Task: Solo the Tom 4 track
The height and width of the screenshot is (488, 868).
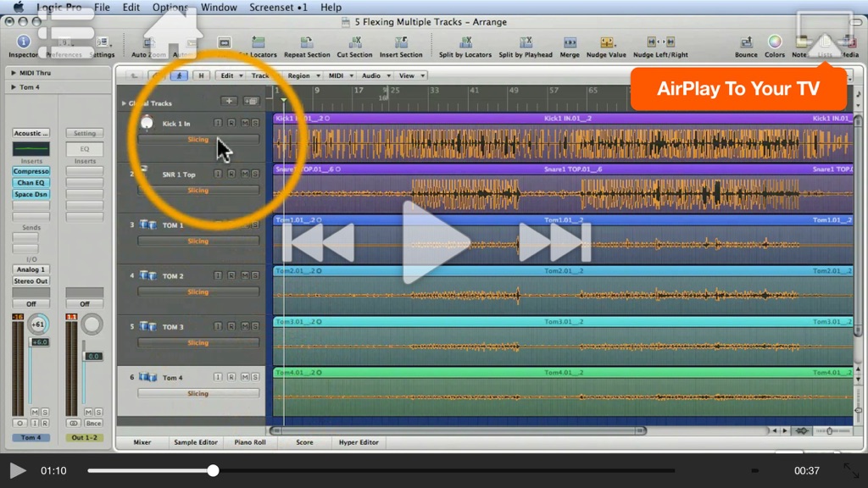Action: pos(255,377)
